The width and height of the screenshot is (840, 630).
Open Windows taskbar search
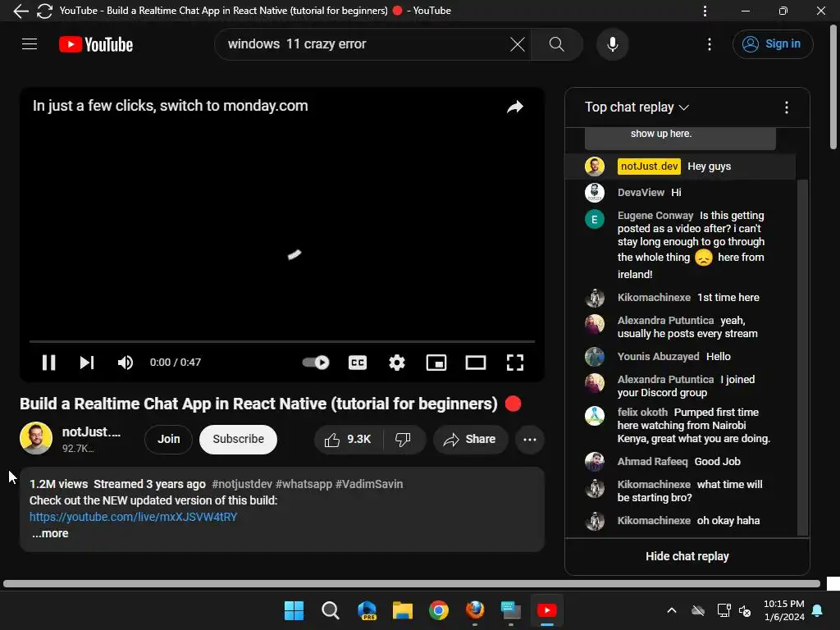330,610
